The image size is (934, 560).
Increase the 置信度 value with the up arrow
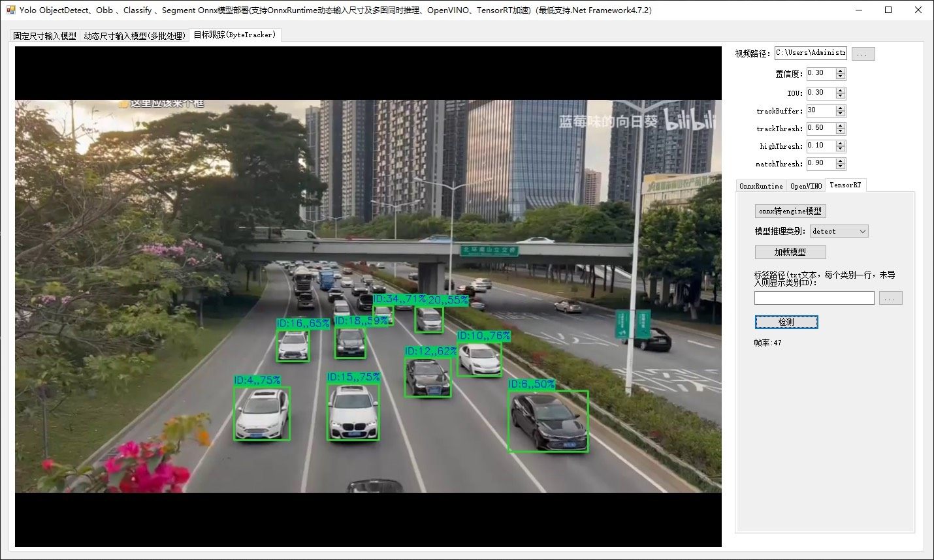pyautogui.click(x=841, y=70)
